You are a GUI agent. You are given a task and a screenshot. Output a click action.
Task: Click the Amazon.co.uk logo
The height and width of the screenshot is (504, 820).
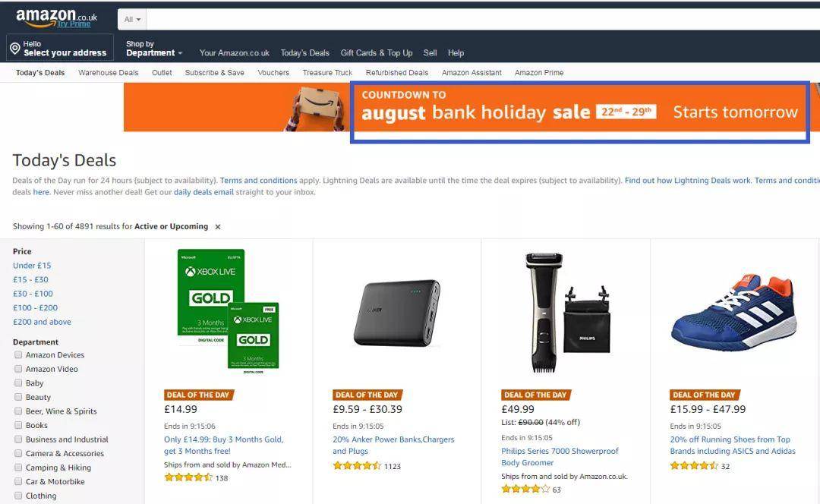[56, 17]
